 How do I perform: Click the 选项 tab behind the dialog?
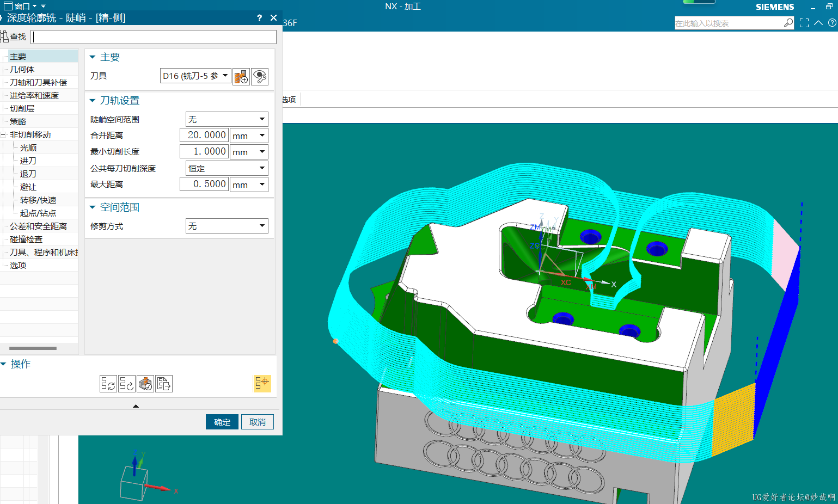coord(289,100)
